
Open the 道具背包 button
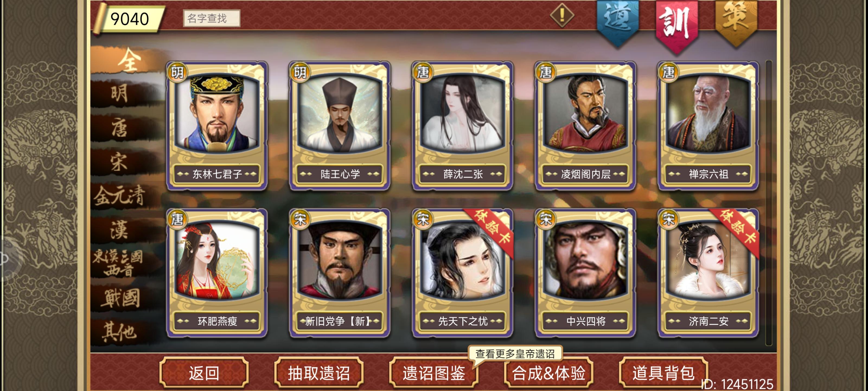(663, 373)
